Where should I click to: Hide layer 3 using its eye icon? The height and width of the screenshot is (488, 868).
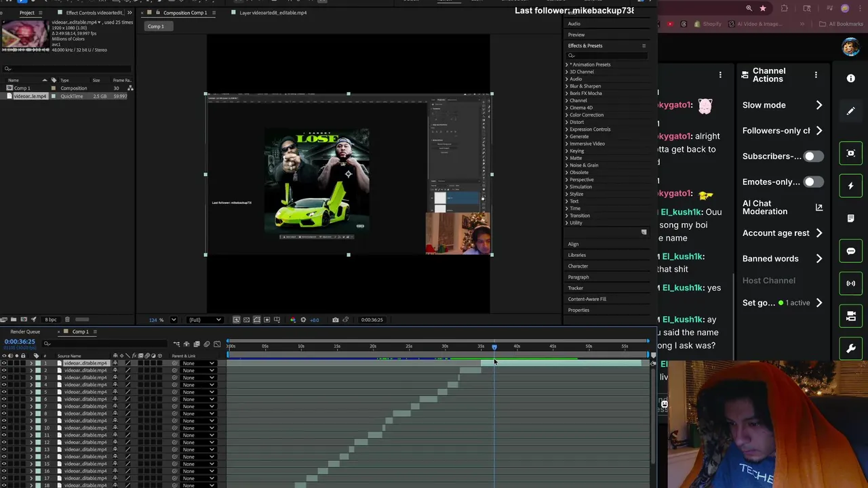pyautogui.click(x=4, y=378)
